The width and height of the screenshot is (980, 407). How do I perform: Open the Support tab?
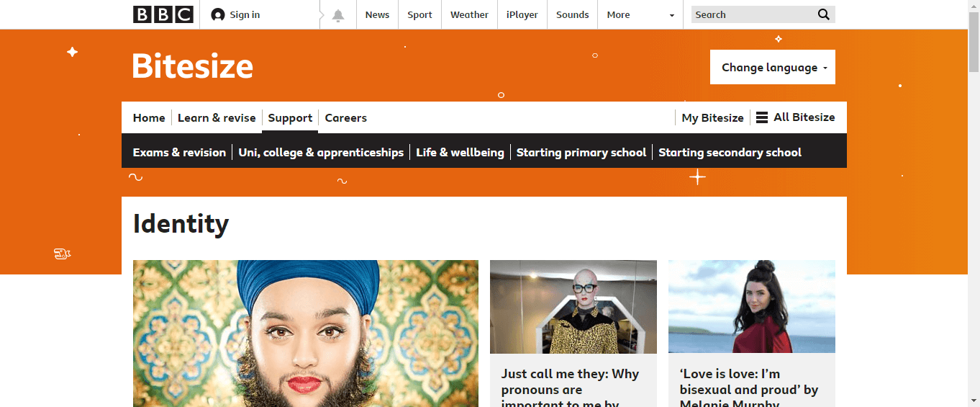click(x=290, y=117)
